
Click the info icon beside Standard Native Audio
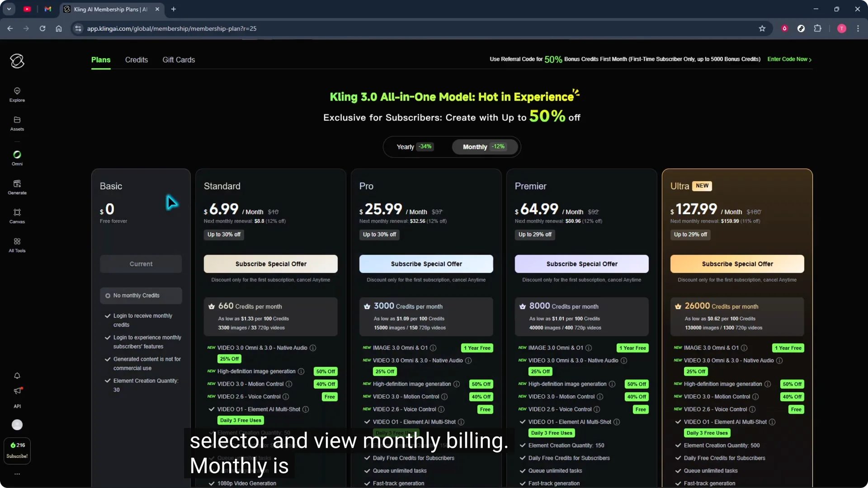(313, 348)
